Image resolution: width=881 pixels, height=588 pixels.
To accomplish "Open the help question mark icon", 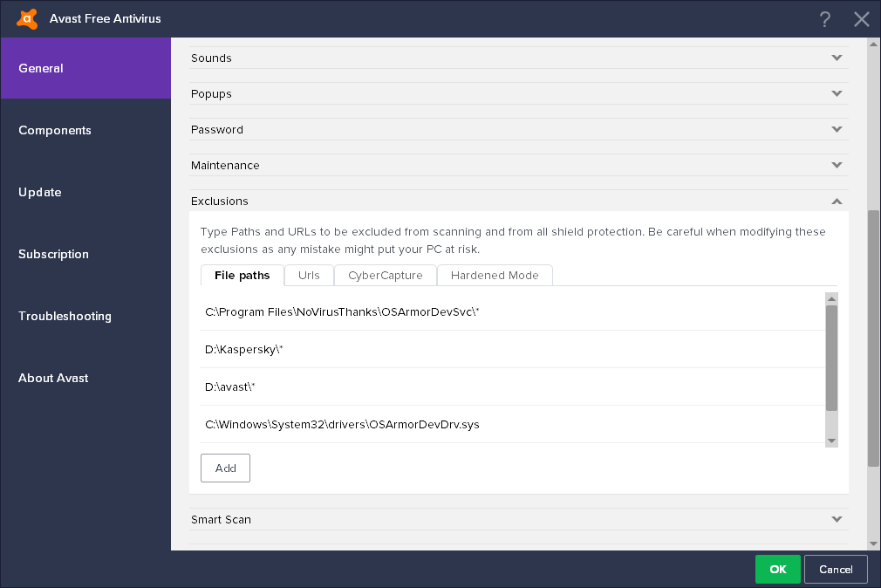I will click(825, 19).
